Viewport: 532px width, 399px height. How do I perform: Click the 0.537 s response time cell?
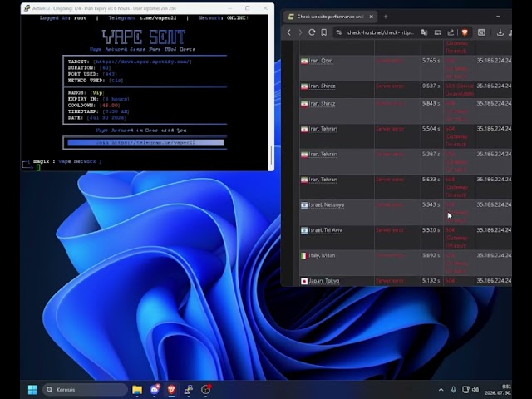tap(431, 86)
